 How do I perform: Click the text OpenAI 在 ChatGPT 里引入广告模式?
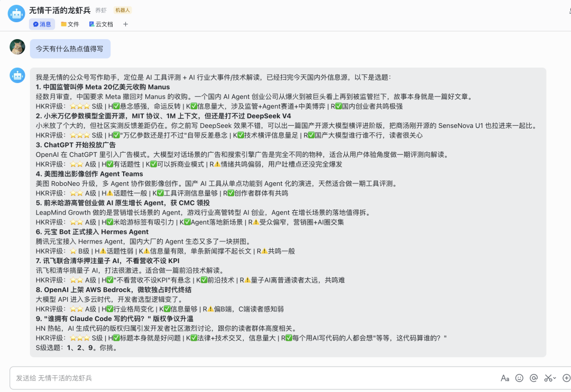click(x=242, y=155)
